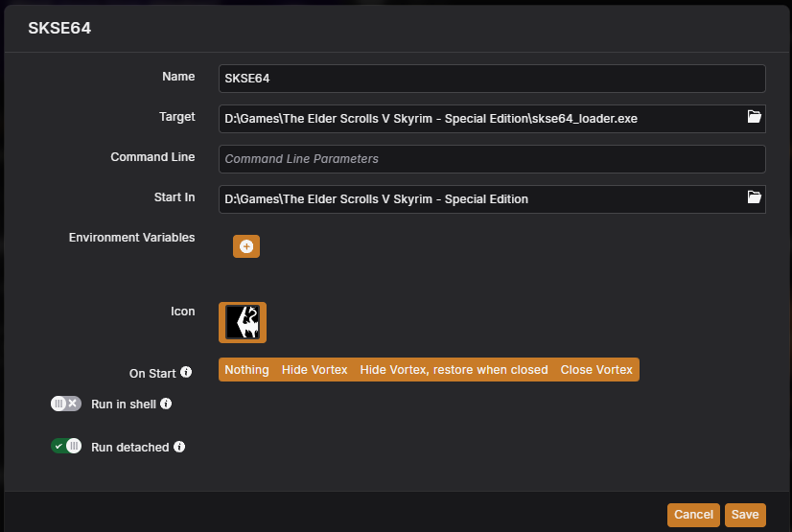The height and width of the screenshot is (532, 792).
Task: Change the Skyrim tool icon
Action: click(243, 322)
